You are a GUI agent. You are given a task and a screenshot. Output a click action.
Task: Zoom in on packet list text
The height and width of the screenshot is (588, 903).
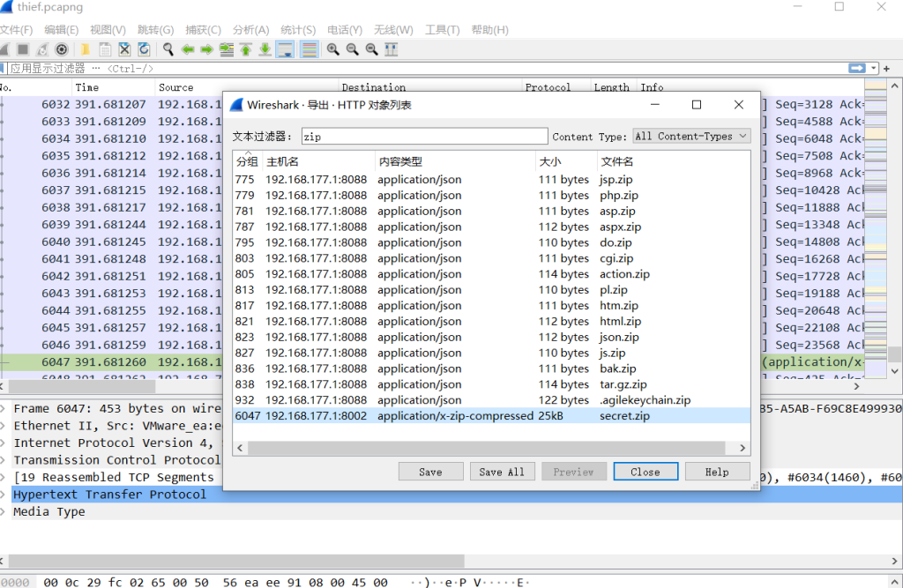click(332, 49)
